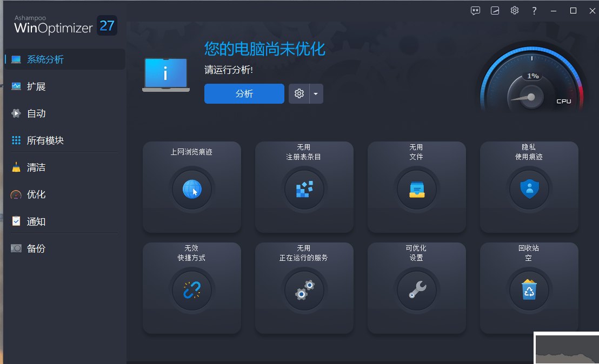Open the analysis settings gear beside 分析
The image size is (599, 364).
[x=299, y=93]
